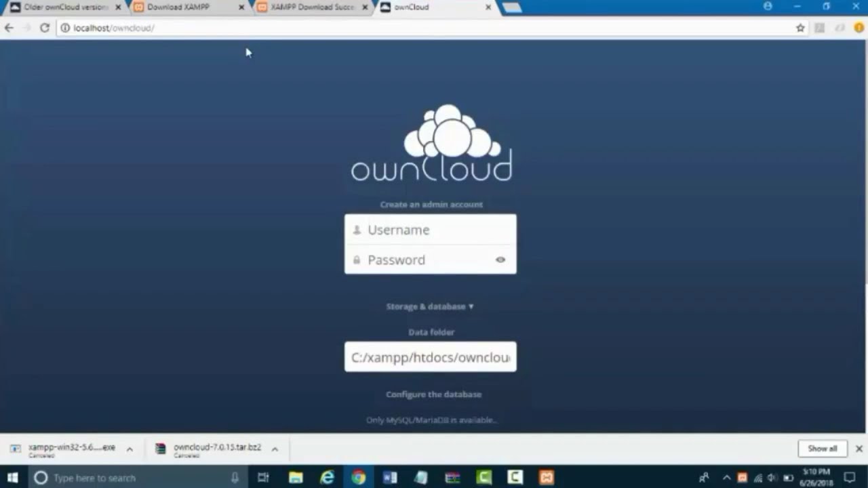
Task: Switch to Chrome on the taskbar
Action: [359, 478]
